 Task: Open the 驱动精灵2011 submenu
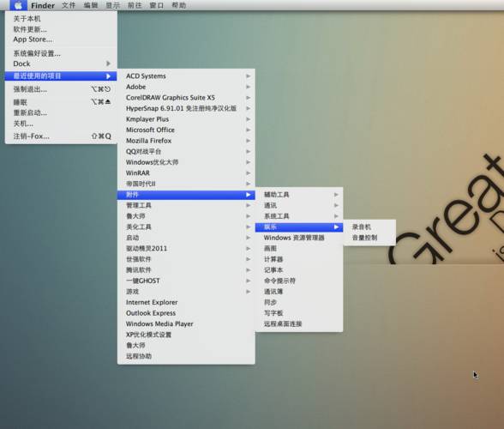coord(186,249)
